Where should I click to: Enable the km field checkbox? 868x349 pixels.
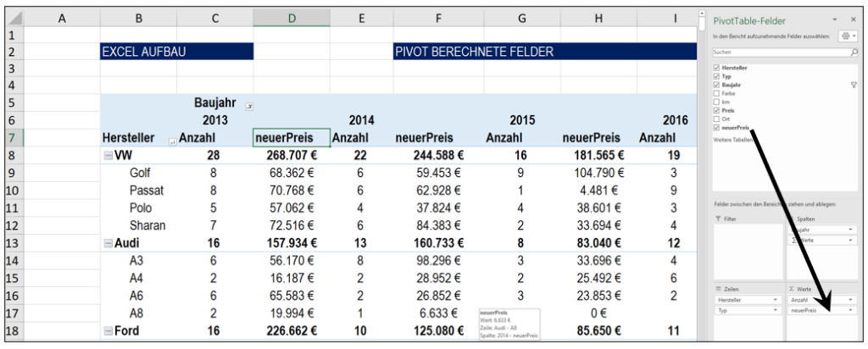pos(717,102)
